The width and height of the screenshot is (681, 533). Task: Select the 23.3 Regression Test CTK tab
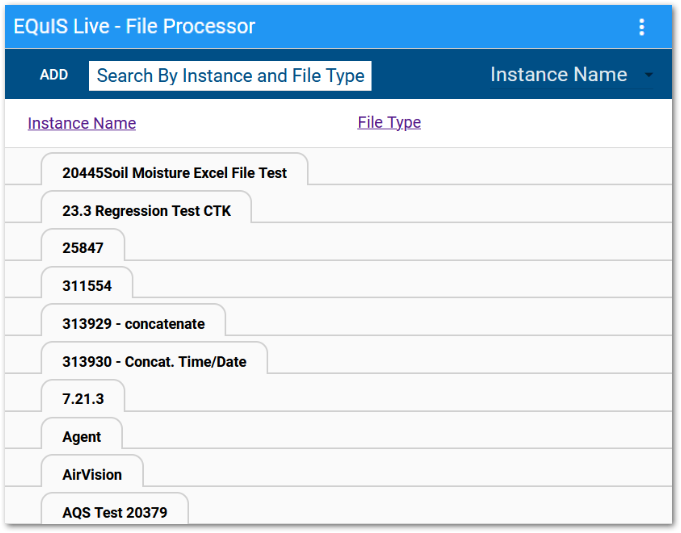click(x=146, y=208)
